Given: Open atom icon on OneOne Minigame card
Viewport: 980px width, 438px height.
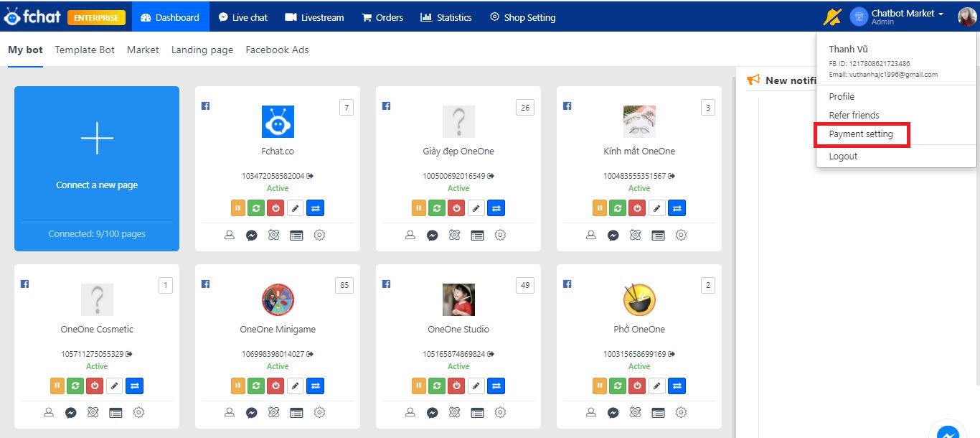Looking at the screenshot, I should pos(273,413).
